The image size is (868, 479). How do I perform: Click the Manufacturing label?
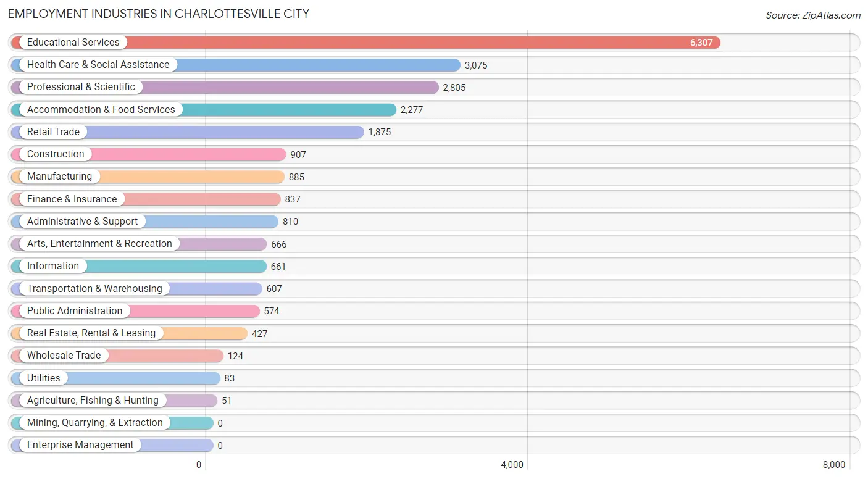pyautogui.click(x=59, y=176)
